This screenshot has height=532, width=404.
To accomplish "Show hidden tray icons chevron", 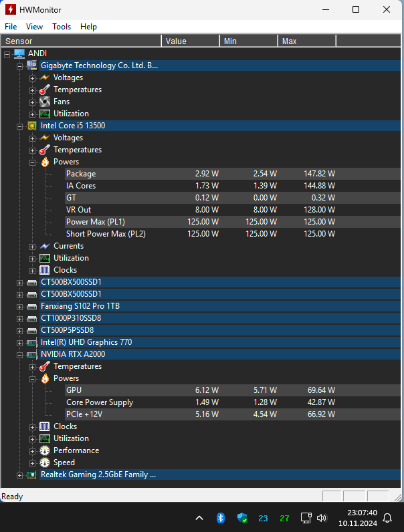I will [x=199, y=518].
